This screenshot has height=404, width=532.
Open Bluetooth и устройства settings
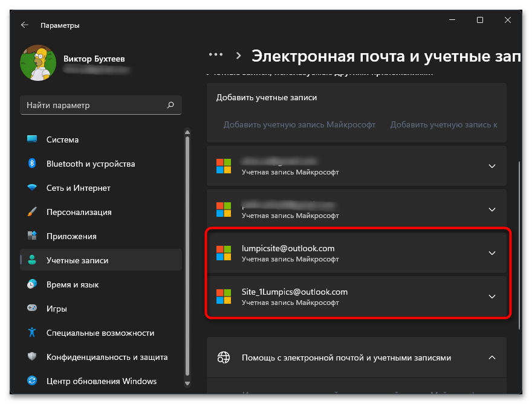[x=101, y=164]
